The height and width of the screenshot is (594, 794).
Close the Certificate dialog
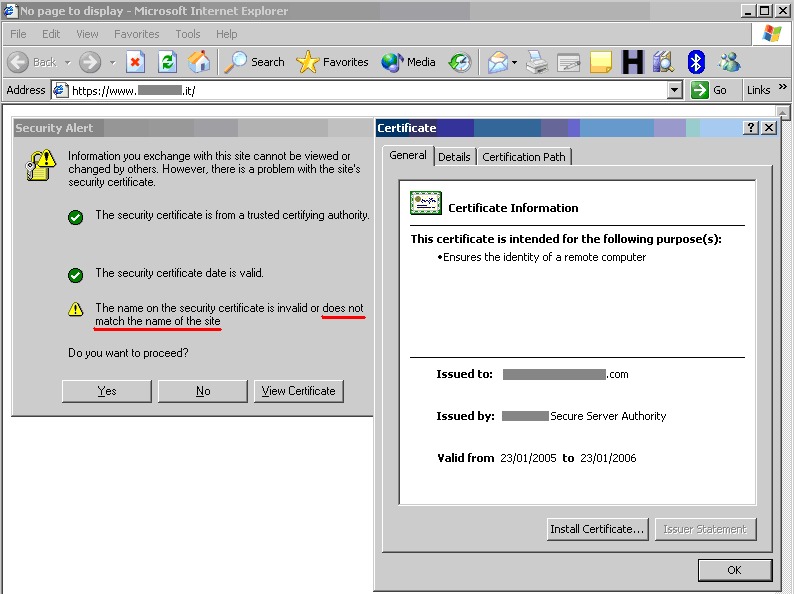pyautogui.click(x=769, y=128)
